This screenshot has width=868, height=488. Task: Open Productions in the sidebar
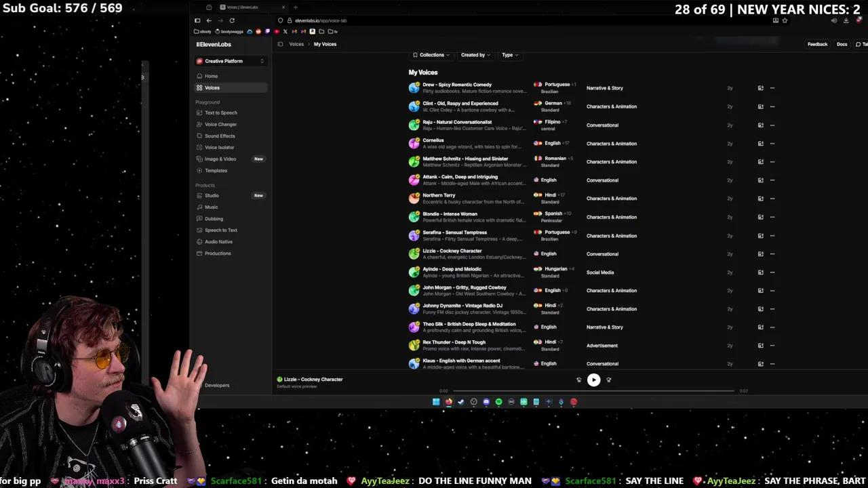[230, 253]
